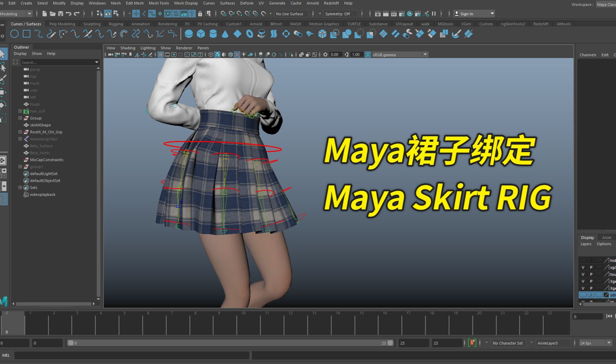Create a NURBS sphere from the shelf
The height and width of the screenshot is (364, 616).
point(189,34)
